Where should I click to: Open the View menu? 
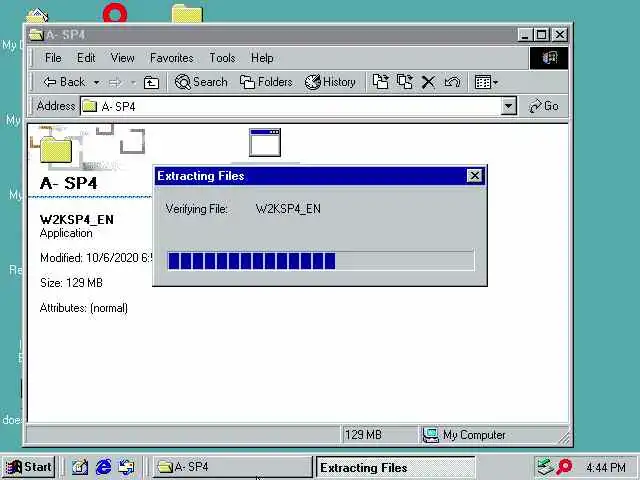pyautogui.click(x=122, y=58)
